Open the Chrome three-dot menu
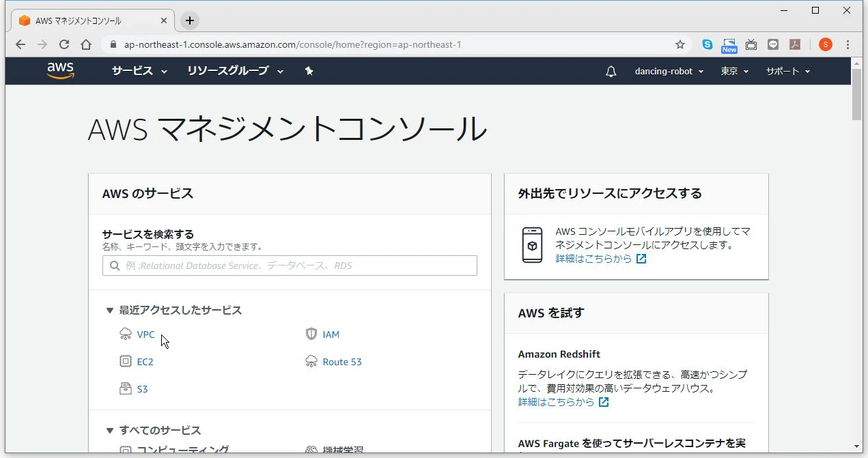The image size is (868, 458). click(x=848, y=44)
